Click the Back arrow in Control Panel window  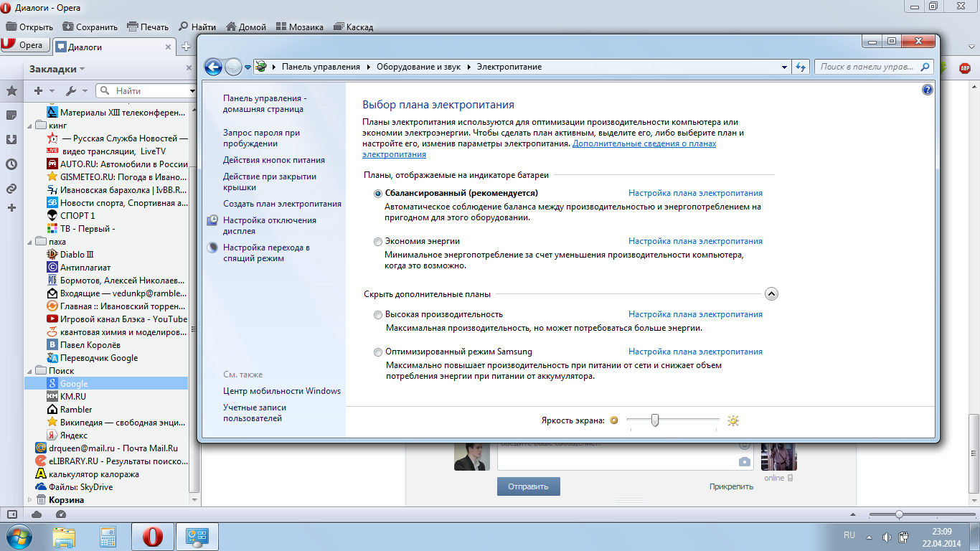213,67
